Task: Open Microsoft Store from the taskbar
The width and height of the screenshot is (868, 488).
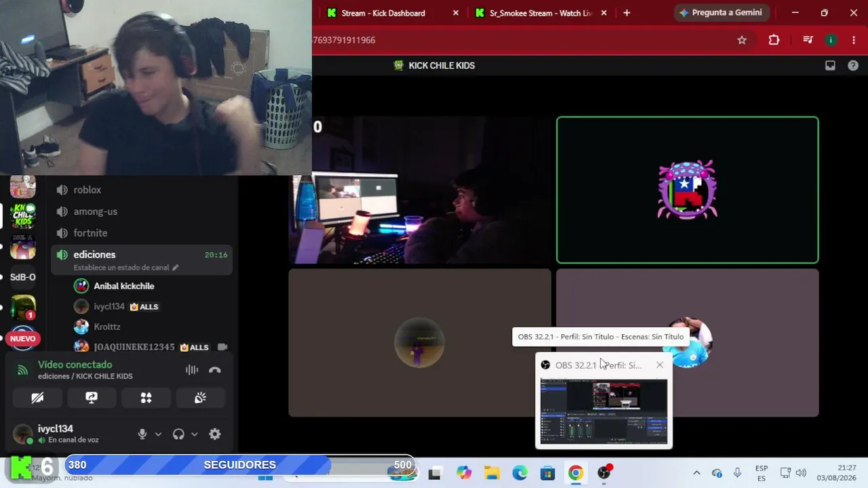Action: pyautogui.click(x=548, y=473)
